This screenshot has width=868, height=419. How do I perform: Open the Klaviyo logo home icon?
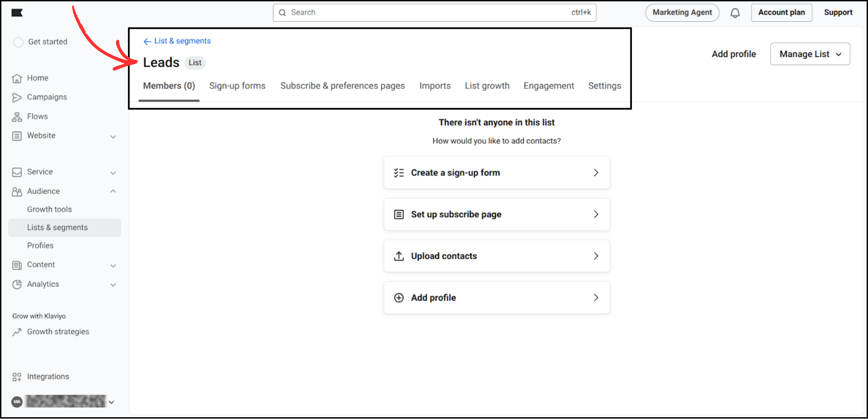coord(17,13)
